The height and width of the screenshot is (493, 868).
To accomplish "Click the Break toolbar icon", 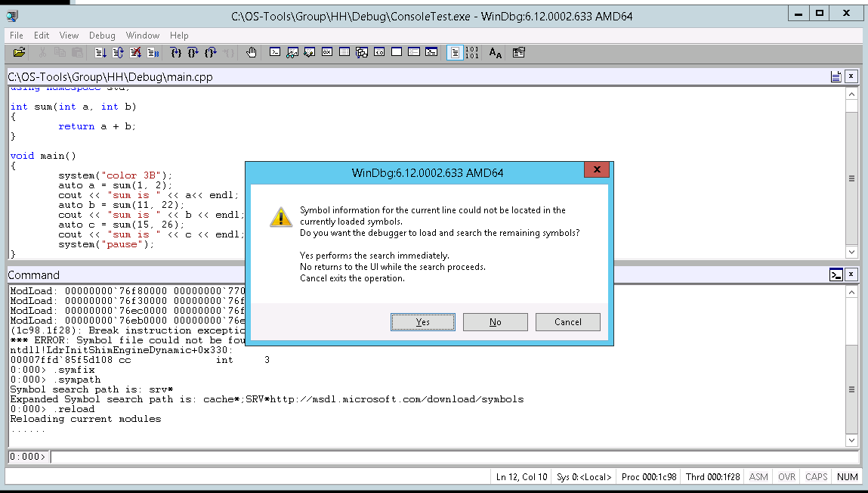I will [x=153, y=53].
